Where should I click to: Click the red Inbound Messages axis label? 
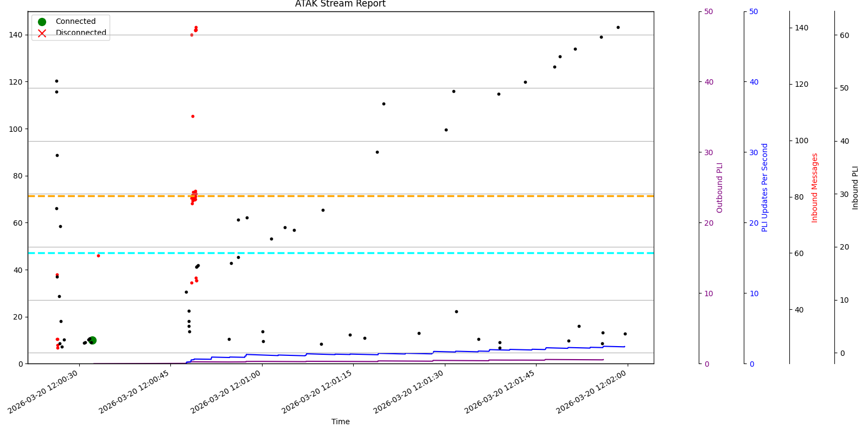tap(814, 188)
